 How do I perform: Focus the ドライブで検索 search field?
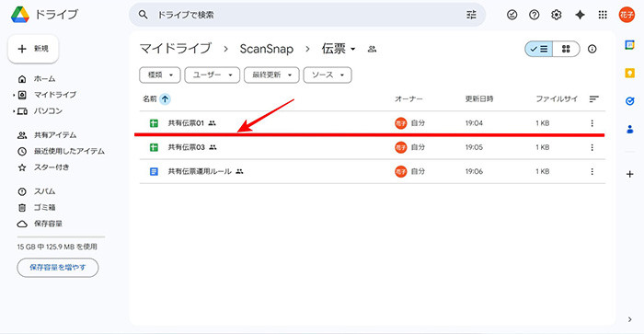click(307, 15)
